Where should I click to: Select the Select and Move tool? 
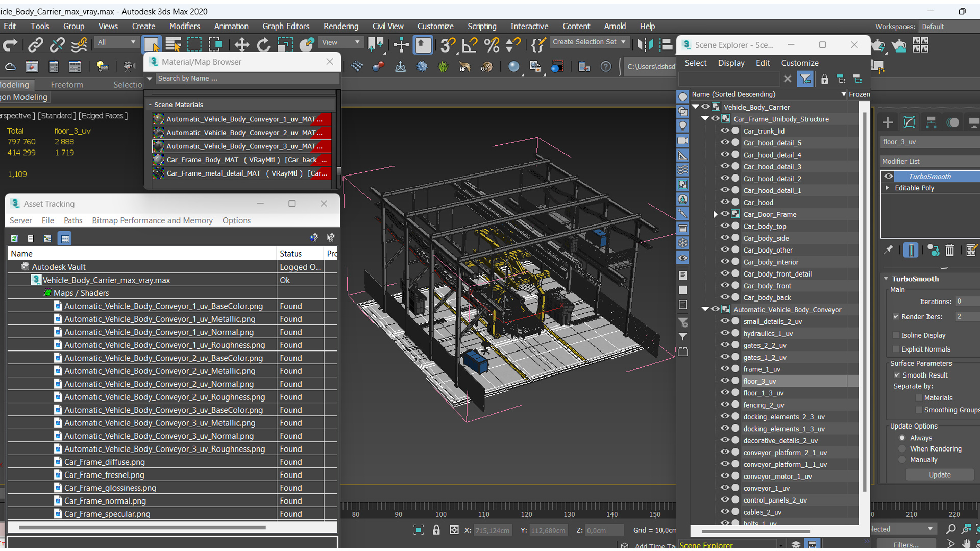point(241,45)
